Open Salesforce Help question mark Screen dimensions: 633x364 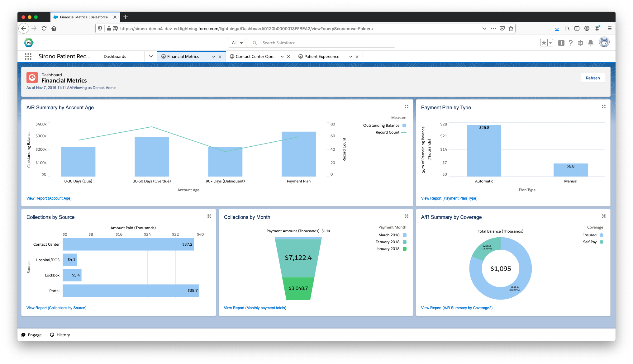[571, 43]
